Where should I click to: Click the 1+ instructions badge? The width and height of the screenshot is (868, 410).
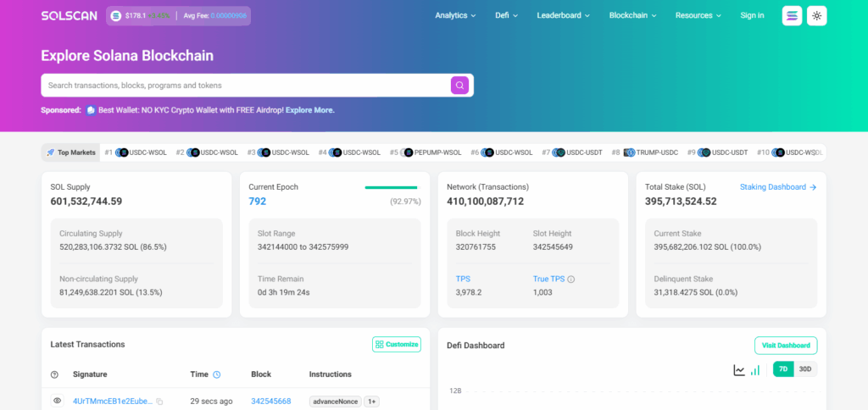371,402
